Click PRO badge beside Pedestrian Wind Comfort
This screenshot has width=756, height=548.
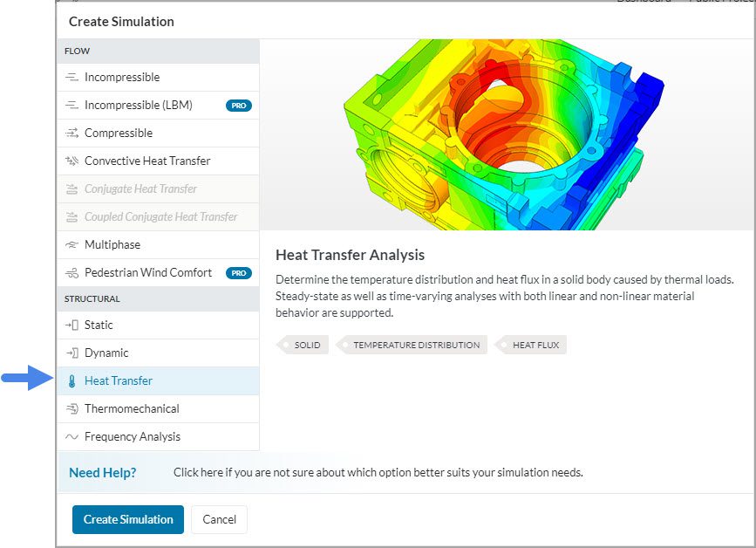(238, 273)
